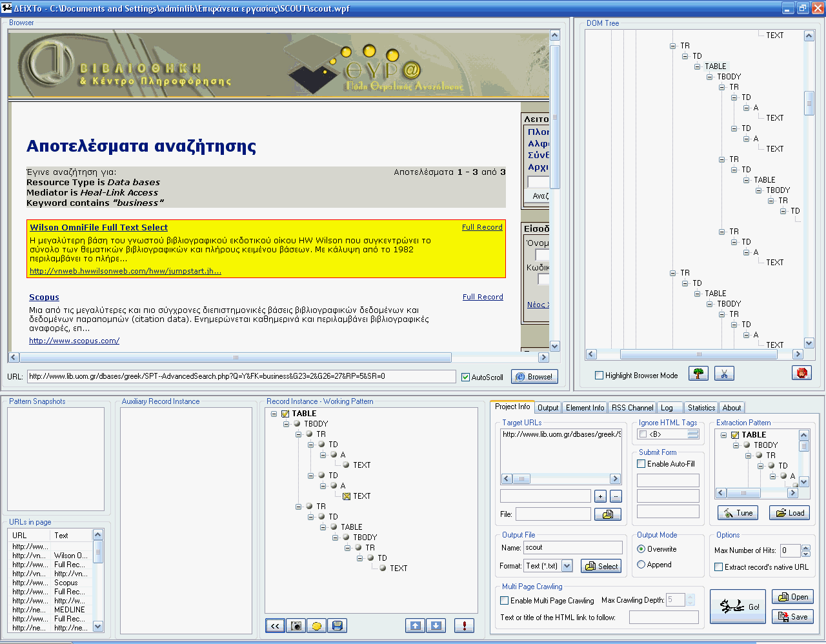
Task: Click the Target URLs horizontal scrollbar
Action: (x=561, y=479)
